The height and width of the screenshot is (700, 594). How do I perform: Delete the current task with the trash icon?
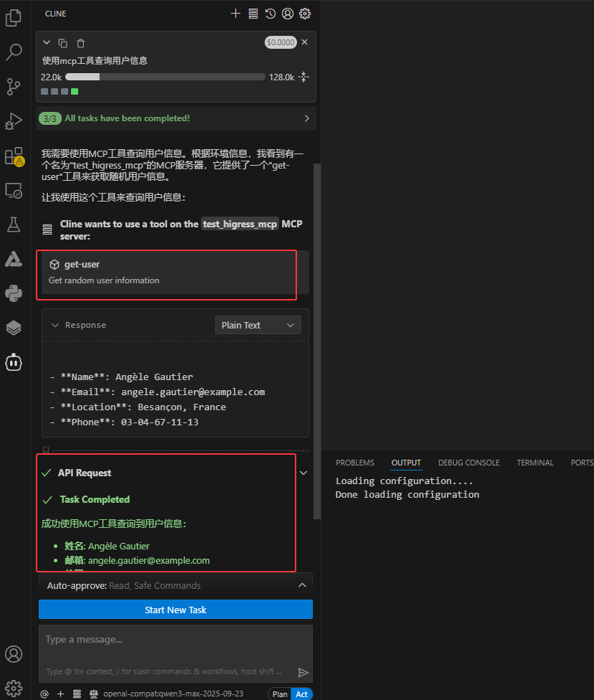tap(80, 42)
